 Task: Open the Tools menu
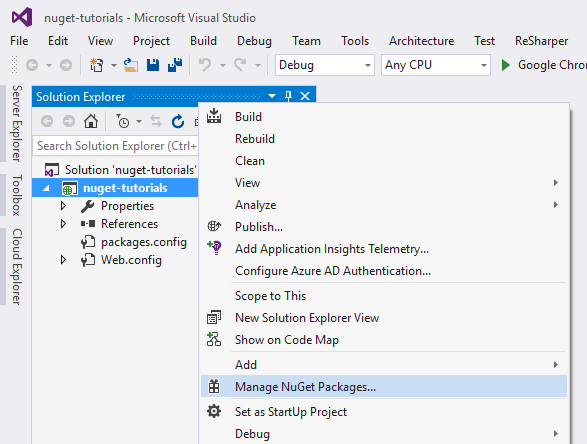coord(355,41)
